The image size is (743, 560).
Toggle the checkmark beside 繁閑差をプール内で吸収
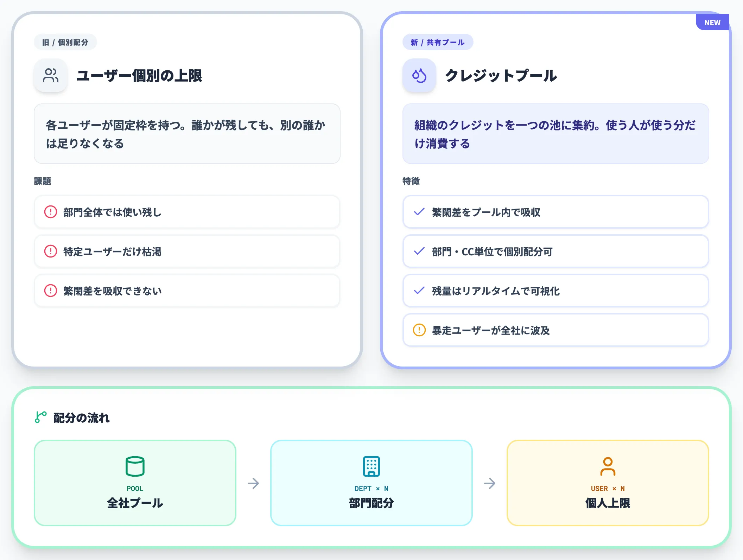419,212
